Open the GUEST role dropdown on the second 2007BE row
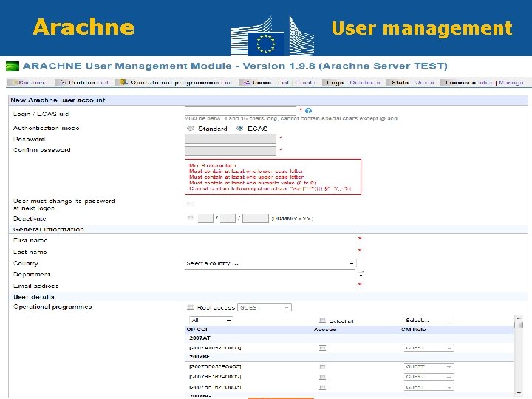Image resolution: width=532 pixels, height=399 pixels. (x=429, y=377)
